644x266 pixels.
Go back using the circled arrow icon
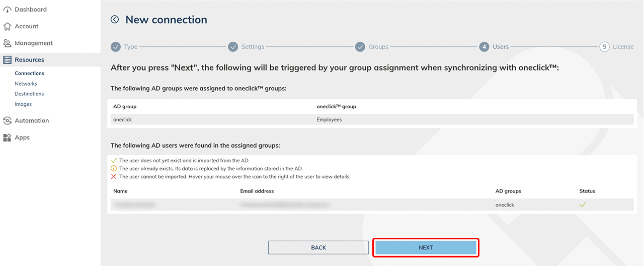click(x=115, y=20)
